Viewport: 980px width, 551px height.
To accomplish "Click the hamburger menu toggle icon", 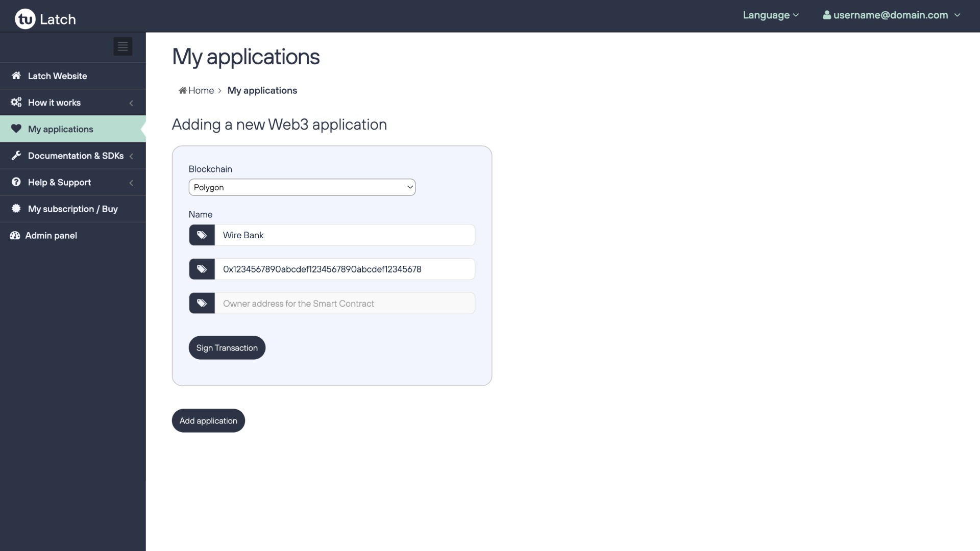I will (122, 46).
